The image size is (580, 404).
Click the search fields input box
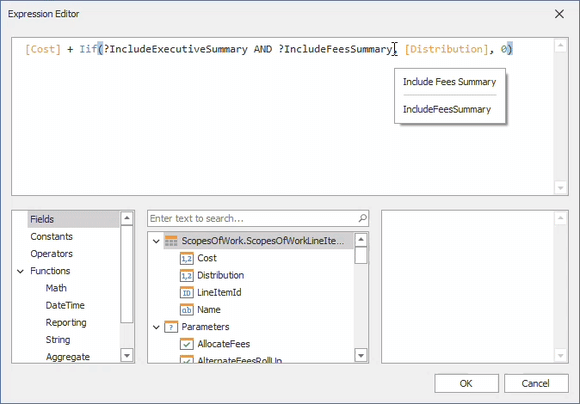coord(253,218)
